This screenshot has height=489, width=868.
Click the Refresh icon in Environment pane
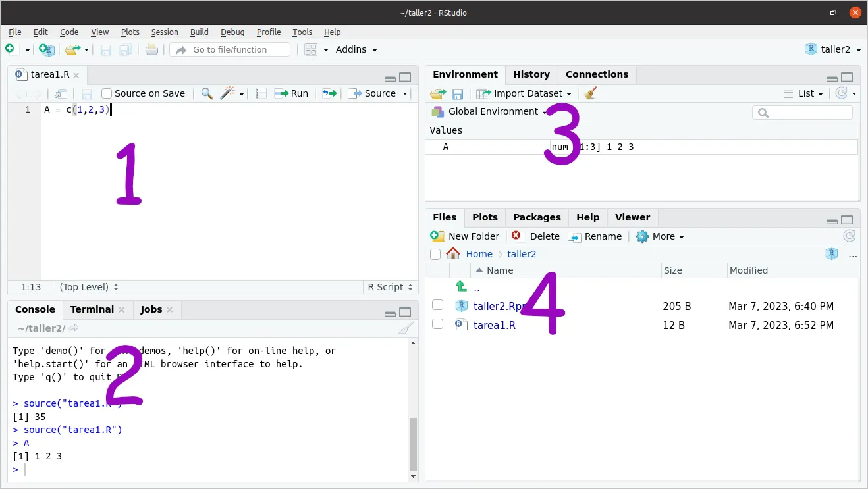[x=841, y=93]
